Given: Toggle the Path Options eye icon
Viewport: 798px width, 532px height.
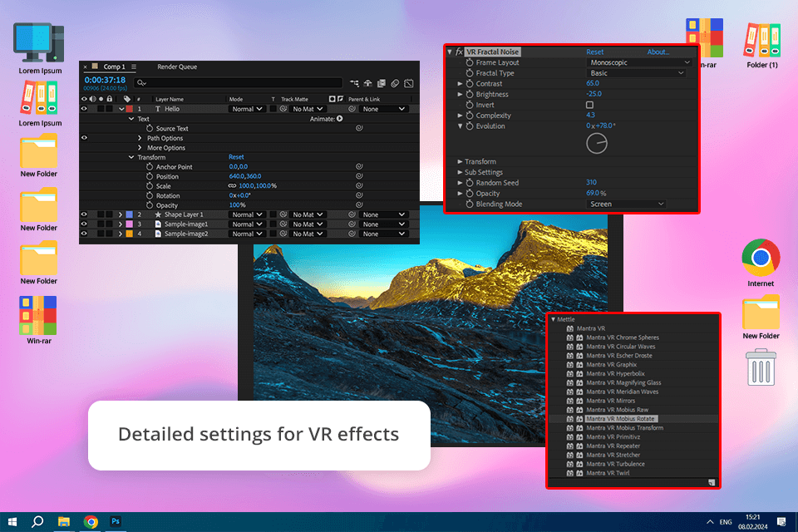Looking at the screenshot, I should [x=84, y=138].
